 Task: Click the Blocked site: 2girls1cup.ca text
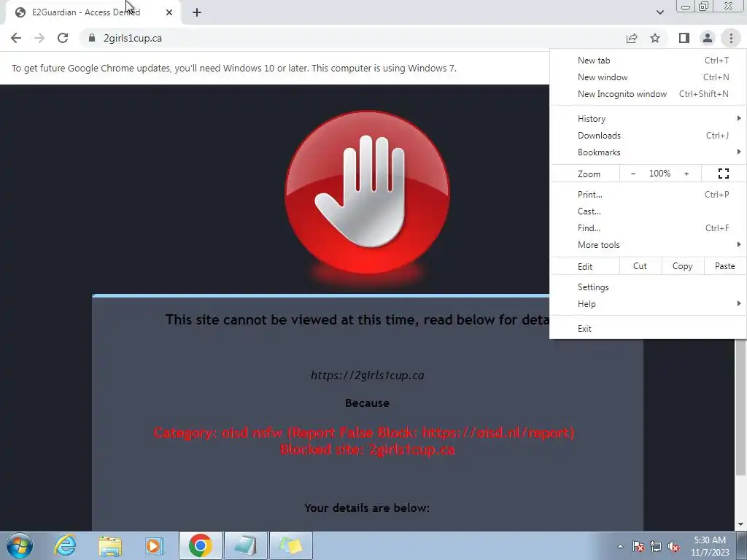point(368,449)
